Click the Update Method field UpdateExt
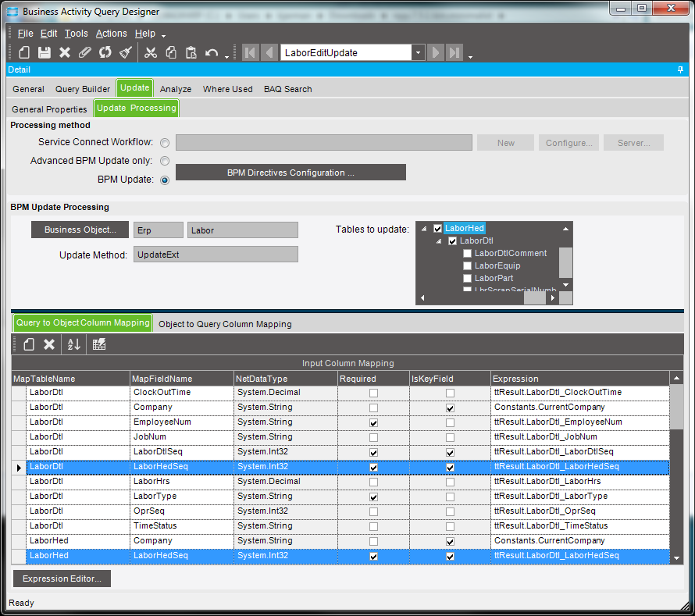The image size is (695, 616). [216, 255]
